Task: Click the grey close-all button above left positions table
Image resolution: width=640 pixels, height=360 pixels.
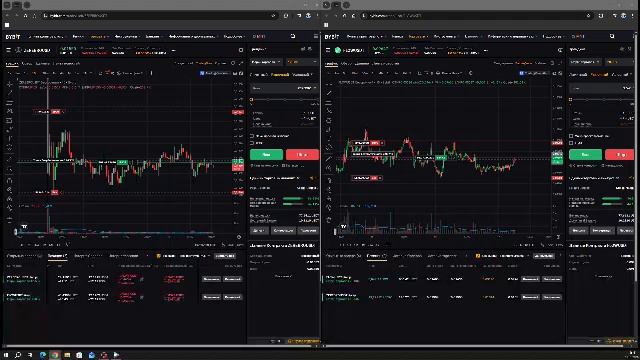Action: click(224, 256)
